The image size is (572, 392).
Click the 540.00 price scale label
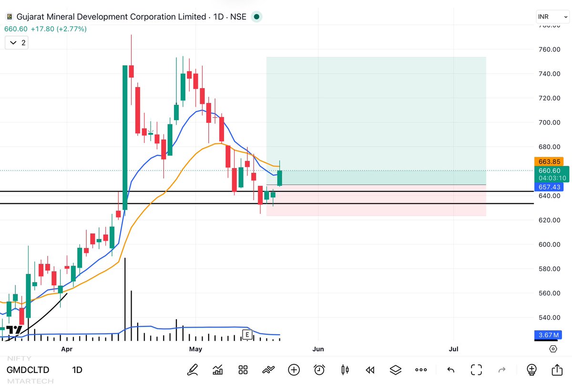(x=550, y=317)
